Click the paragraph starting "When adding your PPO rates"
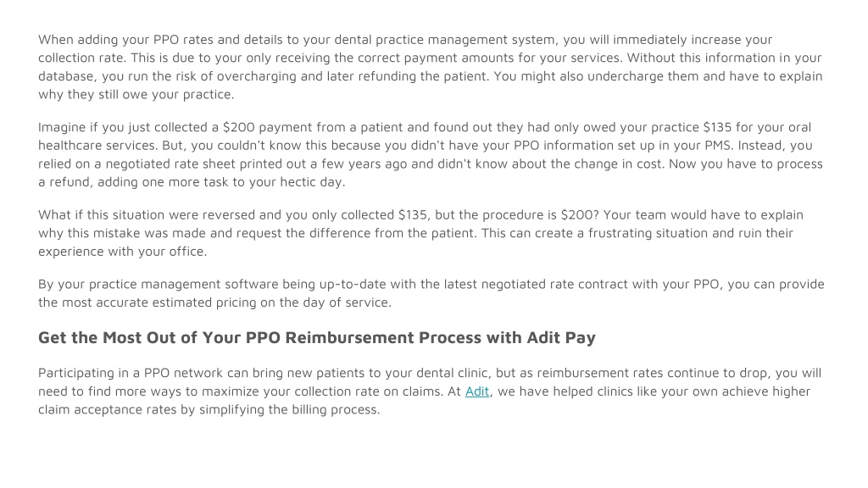Screen dimensions: 868x488 (x=430, y=67)
